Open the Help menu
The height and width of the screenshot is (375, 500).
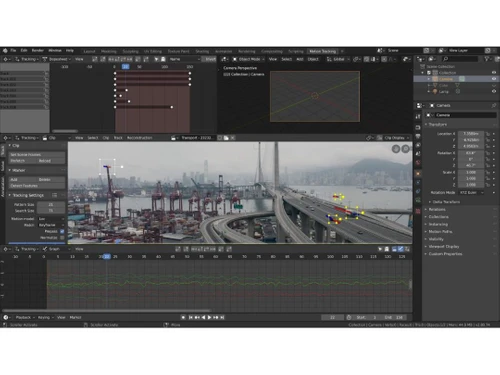pyautogui.click(x=70, y=51)
